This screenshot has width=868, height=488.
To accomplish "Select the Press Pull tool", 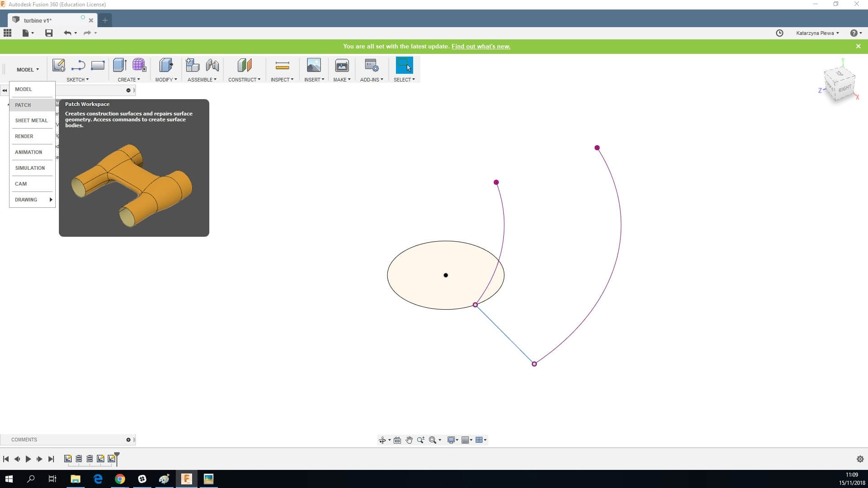I will pyautogui.click(x=166, y=65).
